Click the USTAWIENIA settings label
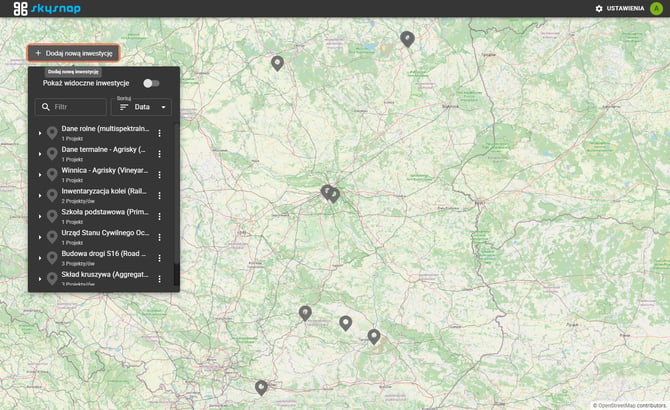 625,9
